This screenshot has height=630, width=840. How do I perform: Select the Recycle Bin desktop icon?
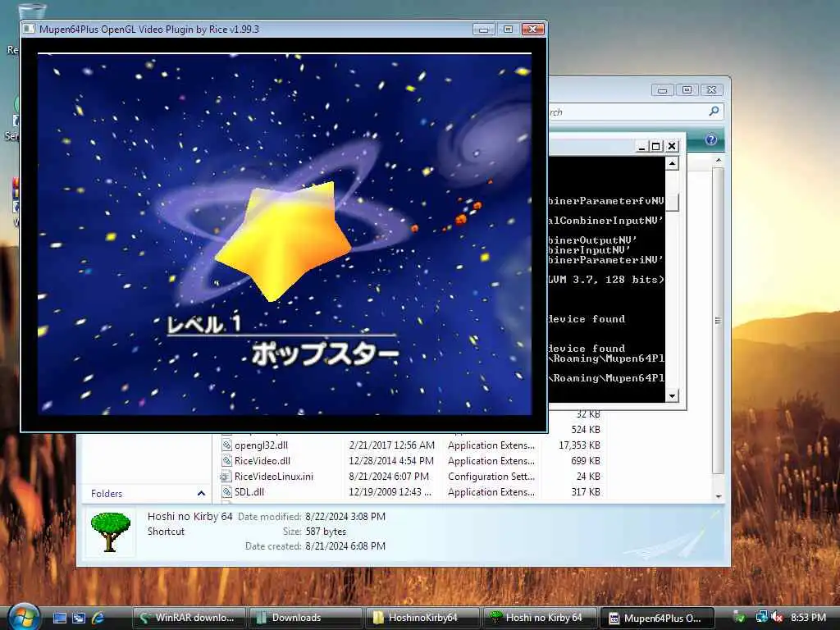point(31,11)
